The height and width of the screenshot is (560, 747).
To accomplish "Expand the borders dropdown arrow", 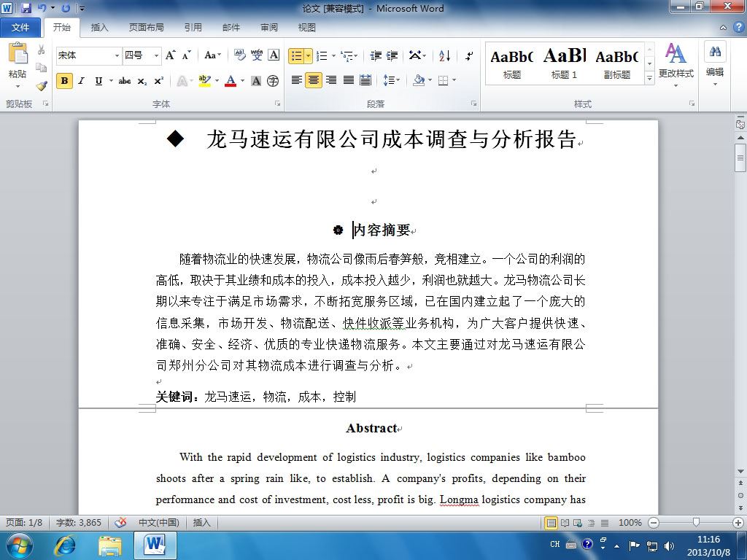I will click(x=454, y=80).
